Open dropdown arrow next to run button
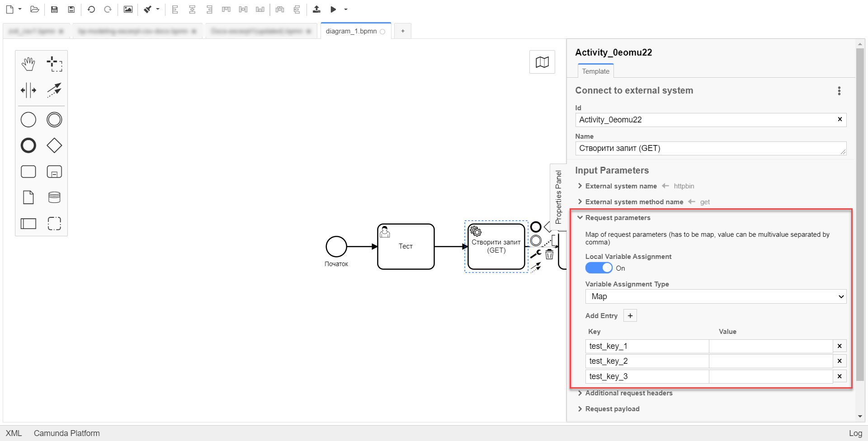868x441 pixels. (x=346, y=9)
